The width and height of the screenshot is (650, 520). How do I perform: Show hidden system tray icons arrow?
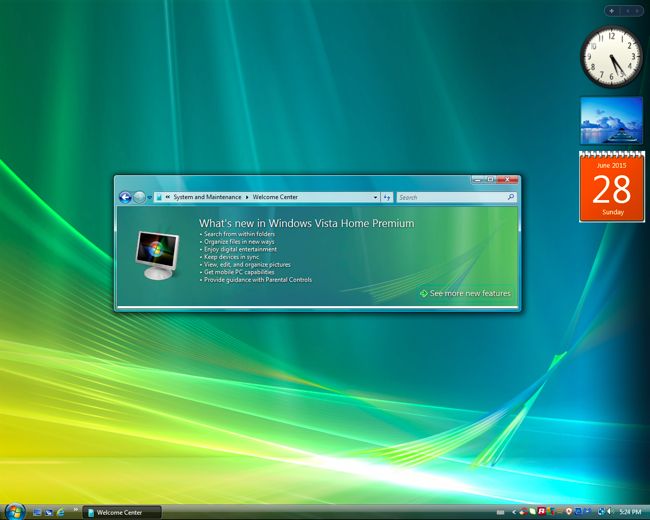point(516,512)
